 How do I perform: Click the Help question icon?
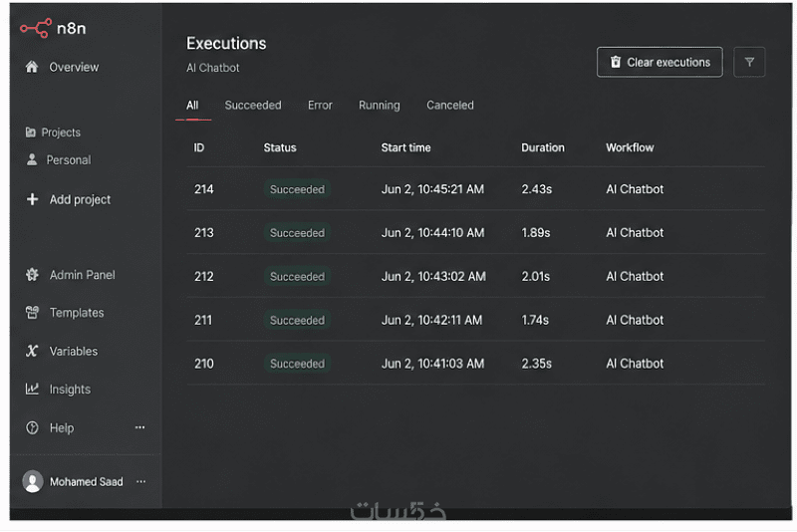click(32, 427)
